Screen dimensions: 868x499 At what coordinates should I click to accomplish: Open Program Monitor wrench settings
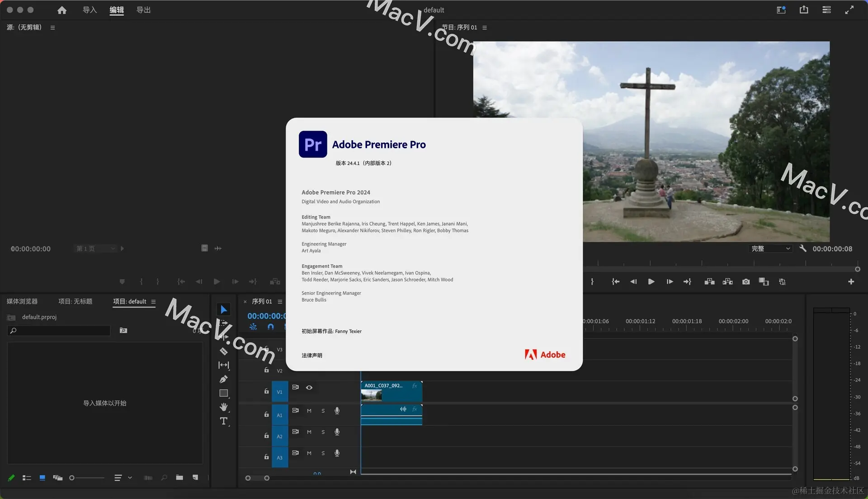coord(803,248)
